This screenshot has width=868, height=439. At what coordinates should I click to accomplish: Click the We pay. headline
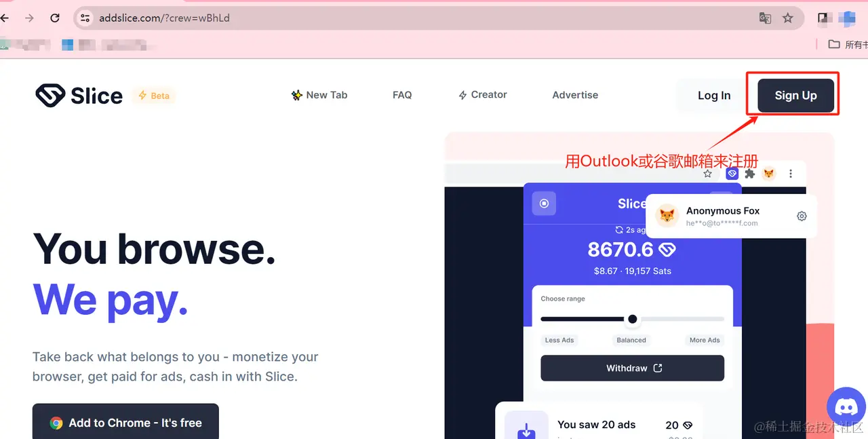[x=110, y=299]
